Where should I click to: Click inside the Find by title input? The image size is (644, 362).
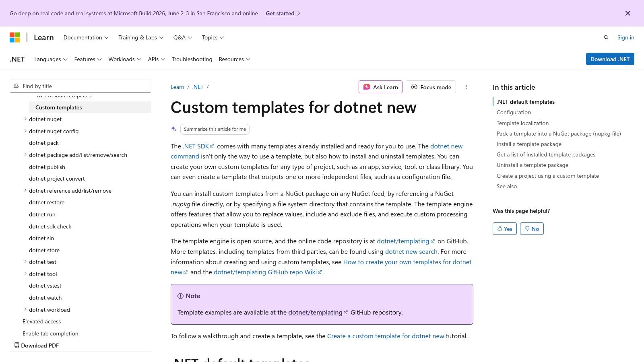[80, 86]
